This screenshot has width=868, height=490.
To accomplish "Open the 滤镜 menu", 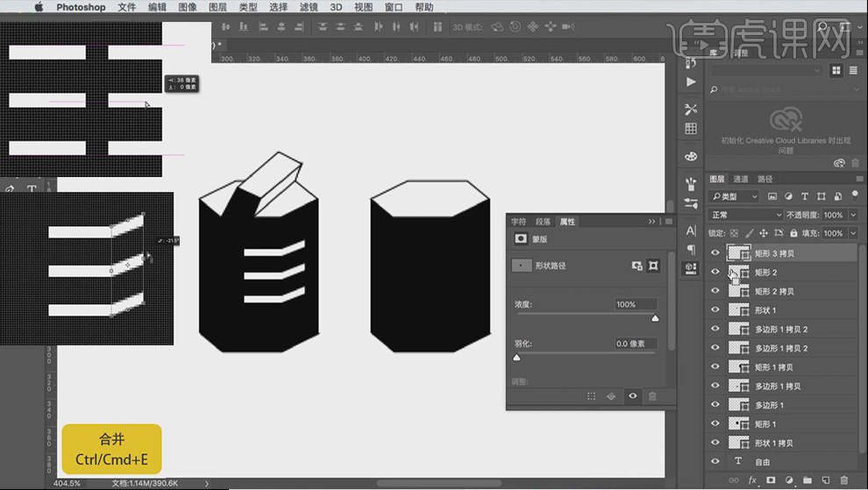I will tap(309, 7).
